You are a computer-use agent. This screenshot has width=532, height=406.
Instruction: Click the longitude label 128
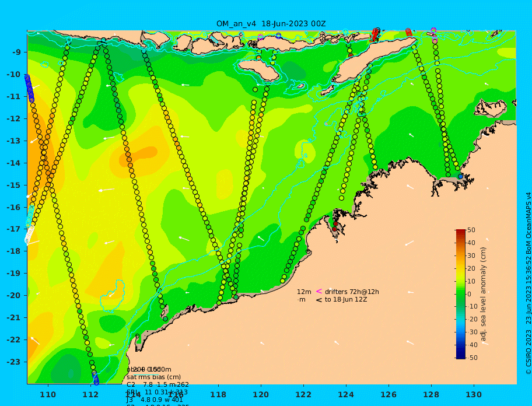click(431, 394)
